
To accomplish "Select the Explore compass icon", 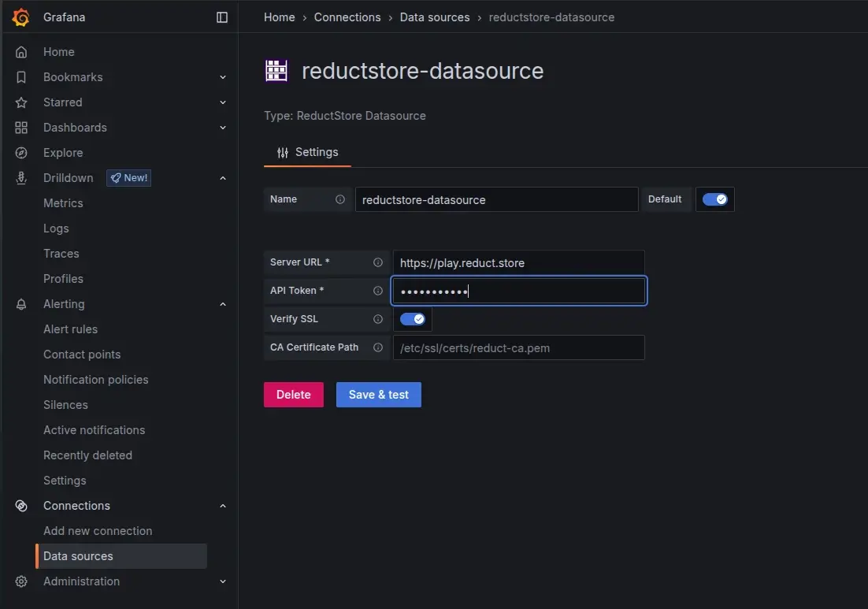I will pos(22,152).
